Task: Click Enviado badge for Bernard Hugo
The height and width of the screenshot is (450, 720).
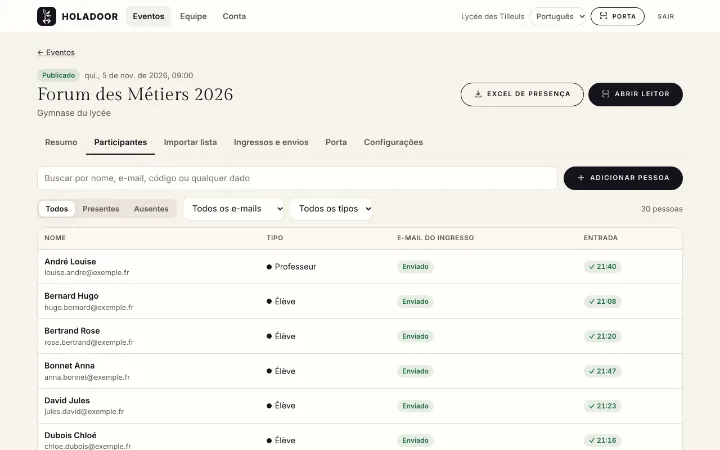Action: click(x=416, y=302)
